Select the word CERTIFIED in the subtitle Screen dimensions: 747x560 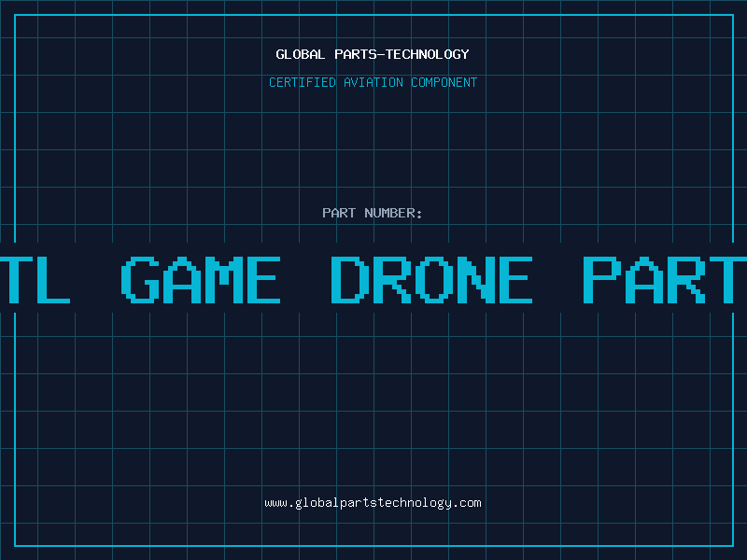303,82
